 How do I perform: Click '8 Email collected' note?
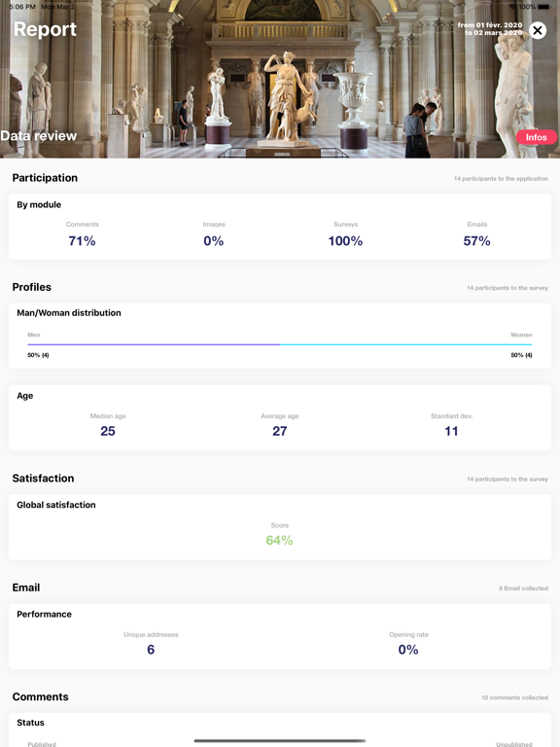point(523,588)
